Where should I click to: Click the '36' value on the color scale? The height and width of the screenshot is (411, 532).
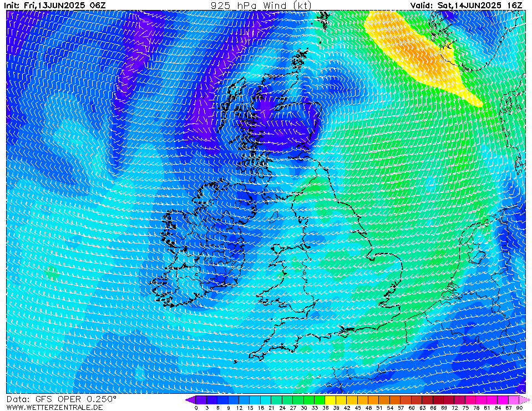coord(326,408)
